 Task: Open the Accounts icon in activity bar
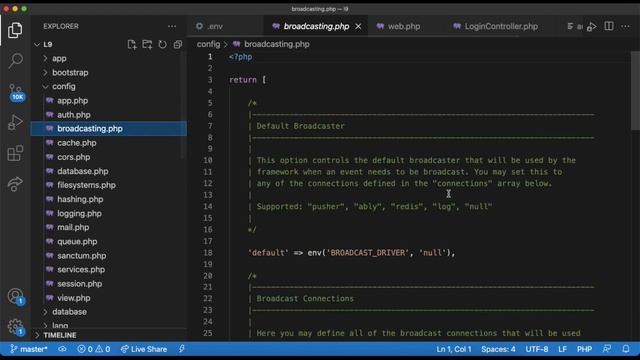tap(16, 296)
